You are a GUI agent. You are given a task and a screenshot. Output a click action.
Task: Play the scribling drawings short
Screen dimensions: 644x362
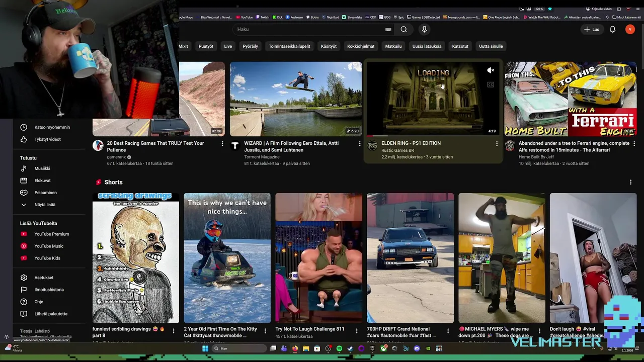tap(136, 258)
